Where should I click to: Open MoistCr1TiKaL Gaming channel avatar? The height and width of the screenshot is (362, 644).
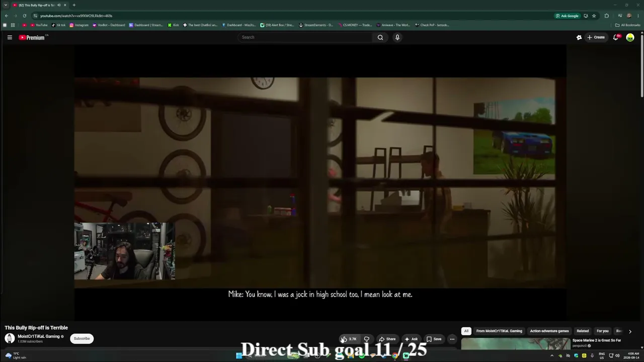click(10, 338)
